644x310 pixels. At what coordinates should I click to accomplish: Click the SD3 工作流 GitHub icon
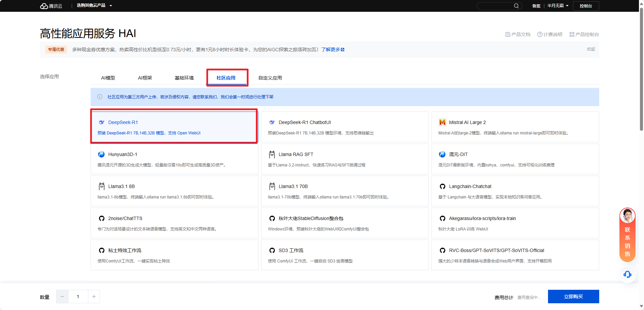pyautogui.click(x=272, y=250)
